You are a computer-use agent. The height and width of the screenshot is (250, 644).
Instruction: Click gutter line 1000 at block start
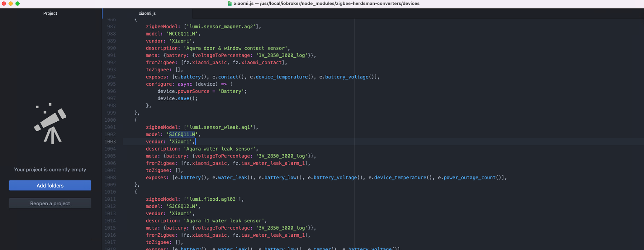click(x=110, y=120)
